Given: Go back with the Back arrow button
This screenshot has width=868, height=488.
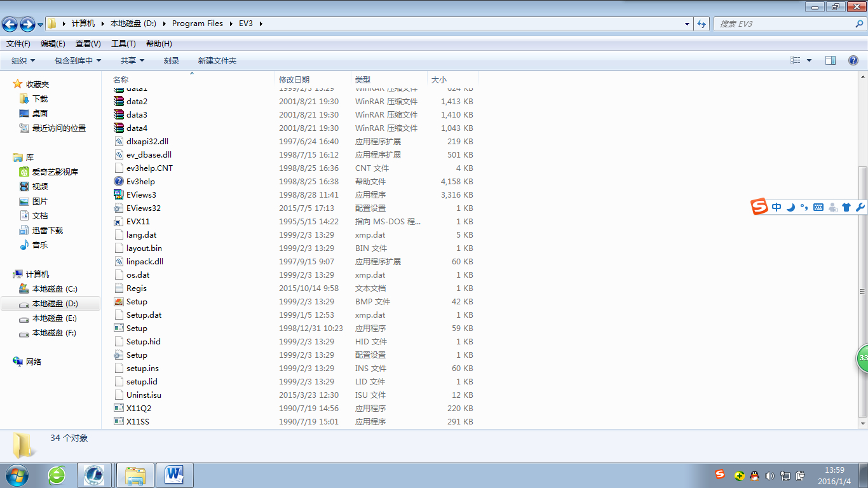Looking at the screenshot, I should 10,24.
